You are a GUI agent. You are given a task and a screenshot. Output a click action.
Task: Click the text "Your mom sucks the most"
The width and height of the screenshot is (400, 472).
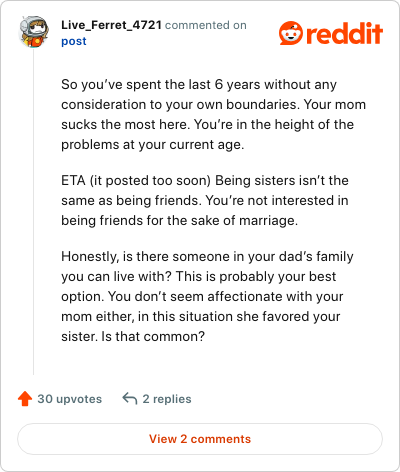click(213, 114)
